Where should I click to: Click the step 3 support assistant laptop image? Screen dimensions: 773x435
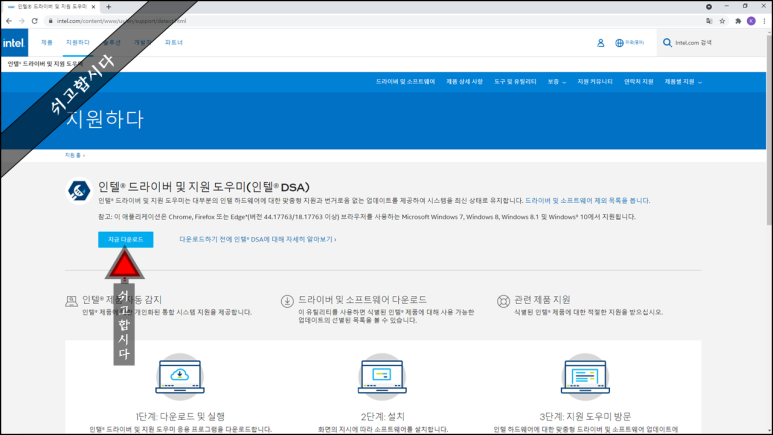[x=585, y=377]
